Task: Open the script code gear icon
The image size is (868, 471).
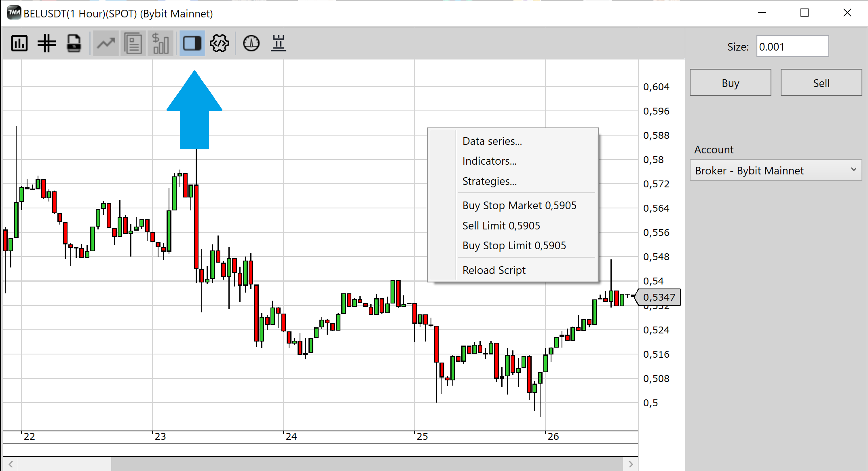Action: coord(220,43)
